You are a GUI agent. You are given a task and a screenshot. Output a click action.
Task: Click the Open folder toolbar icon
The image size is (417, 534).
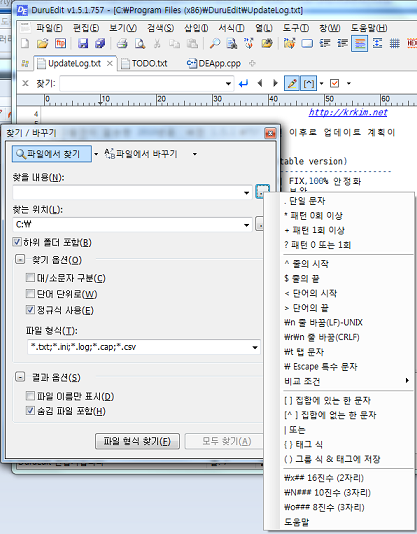point(43,44)
